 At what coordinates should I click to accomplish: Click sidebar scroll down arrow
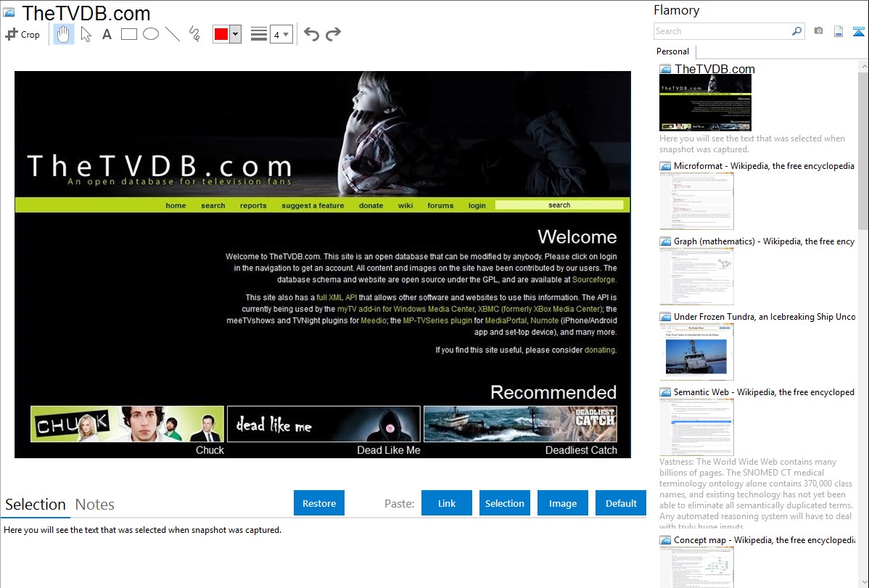click(863, 581)
